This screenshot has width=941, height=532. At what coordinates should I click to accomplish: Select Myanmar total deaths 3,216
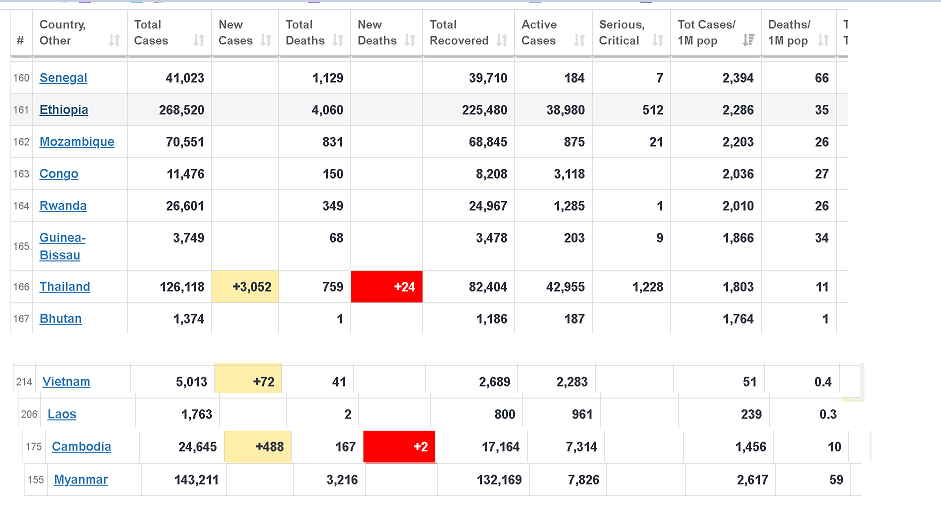point(342,480)
